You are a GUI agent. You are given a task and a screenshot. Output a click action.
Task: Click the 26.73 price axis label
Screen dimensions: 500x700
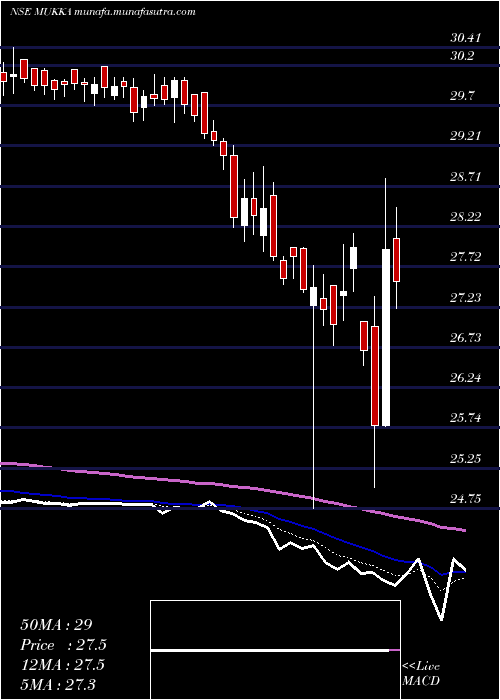click(x=465, y=338)
